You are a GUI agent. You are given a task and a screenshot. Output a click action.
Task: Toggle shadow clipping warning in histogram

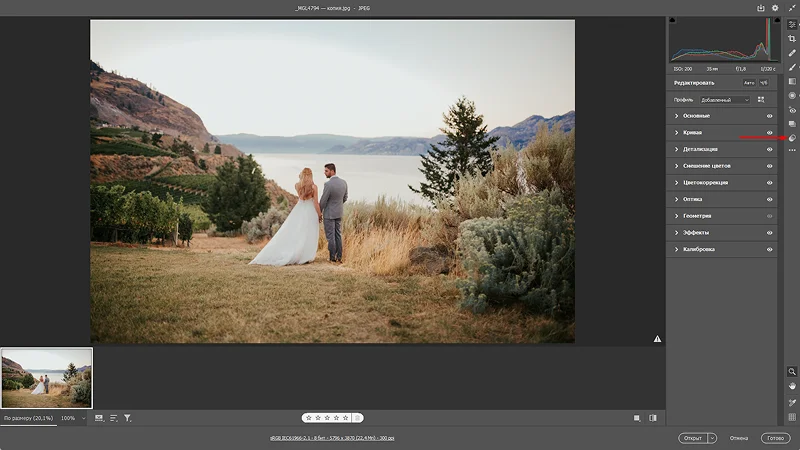(x=672, y=20)
